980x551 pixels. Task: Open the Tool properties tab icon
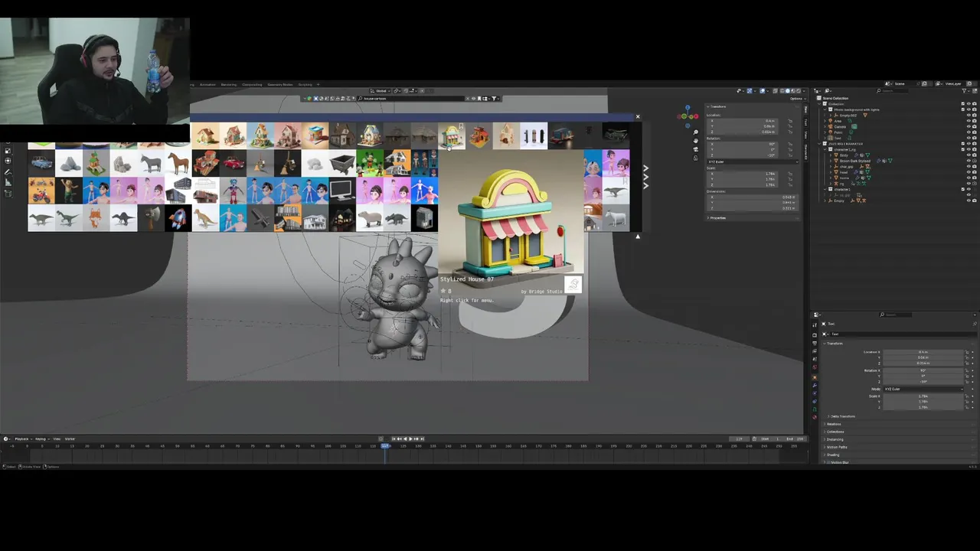pos(815,325)
